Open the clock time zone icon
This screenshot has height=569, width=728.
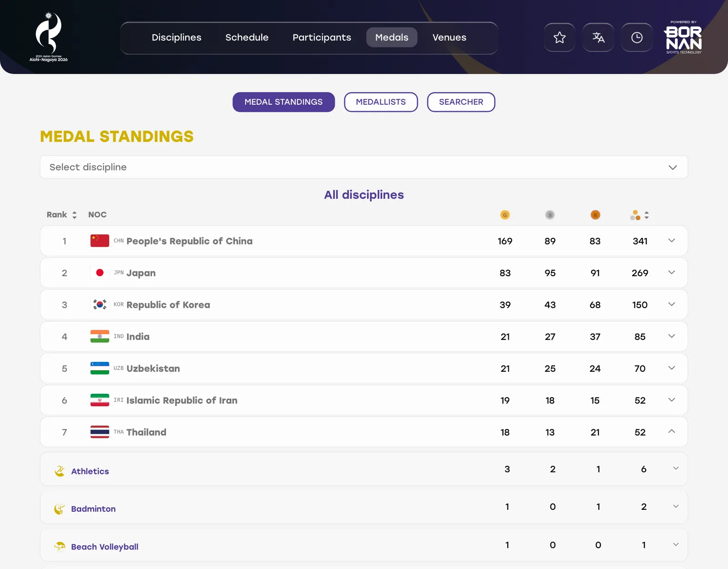point(637,37)
